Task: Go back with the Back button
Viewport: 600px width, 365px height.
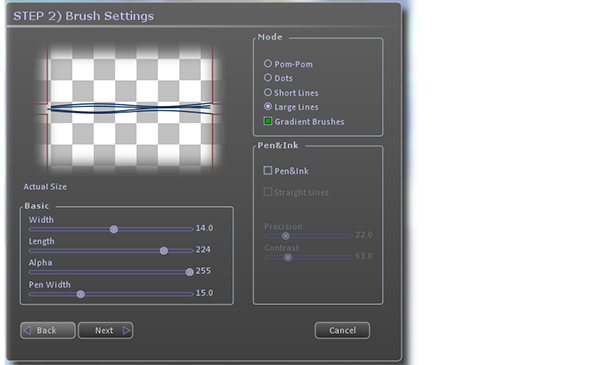Action: 48,330
